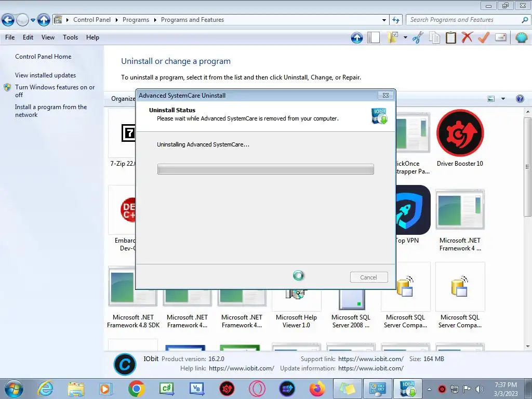Screen dimensions: 532x399
Task: Open the Tools menu
Action: pyautogui.click(x=70, y=37)
